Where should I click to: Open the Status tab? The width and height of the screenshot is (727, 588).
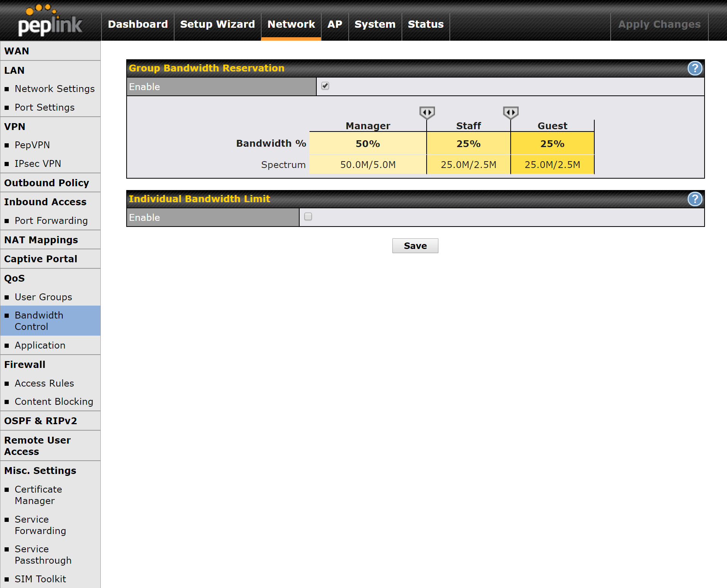point(425,24)
